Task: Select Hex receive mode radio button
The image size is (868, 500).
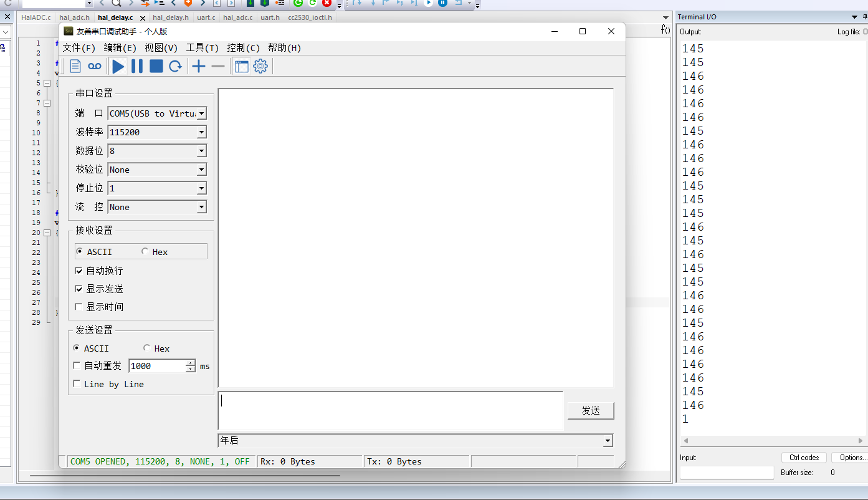Action: (145, 252)
